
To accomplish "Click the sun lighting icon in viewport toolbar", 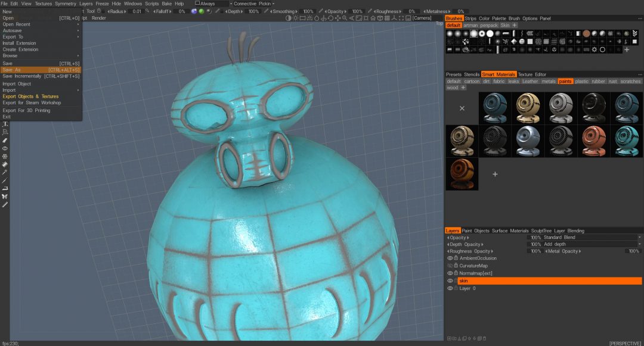I will click(x=295, y=18).
